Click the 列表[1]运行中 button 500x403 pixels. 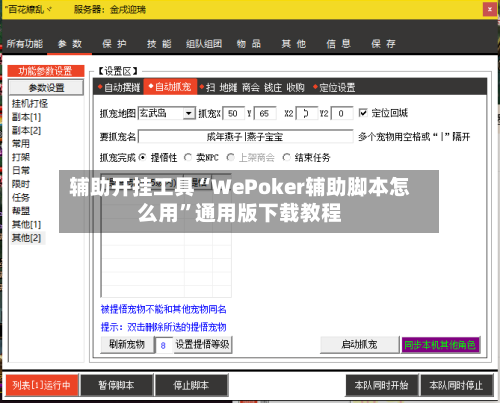tap(42, 385)
